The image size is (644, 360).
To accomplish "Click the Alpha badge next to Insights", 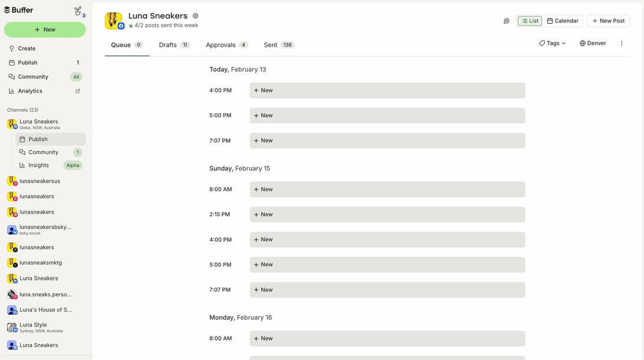I will coord(72,166).
